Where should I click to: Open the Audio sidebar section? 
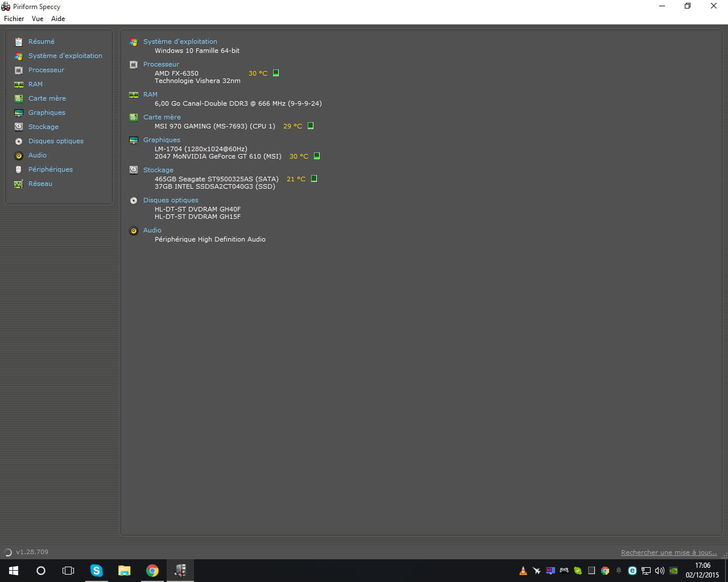[38, 155]
